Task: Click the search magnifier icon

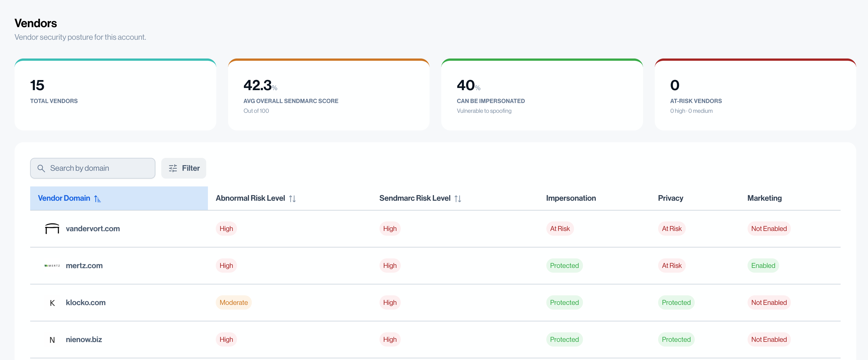Action: click(41, 168)
